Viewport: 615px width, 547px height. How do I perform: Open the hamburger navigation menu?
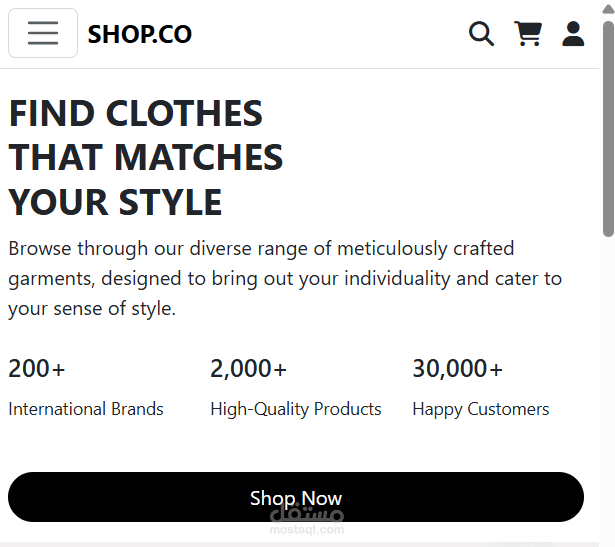click(43, 33)
